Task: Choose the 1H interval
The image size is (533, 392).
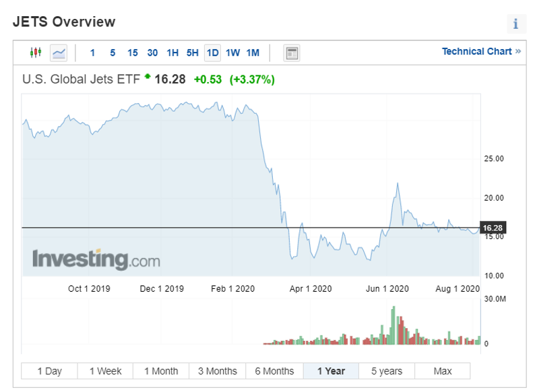Action: coord(173,53)
